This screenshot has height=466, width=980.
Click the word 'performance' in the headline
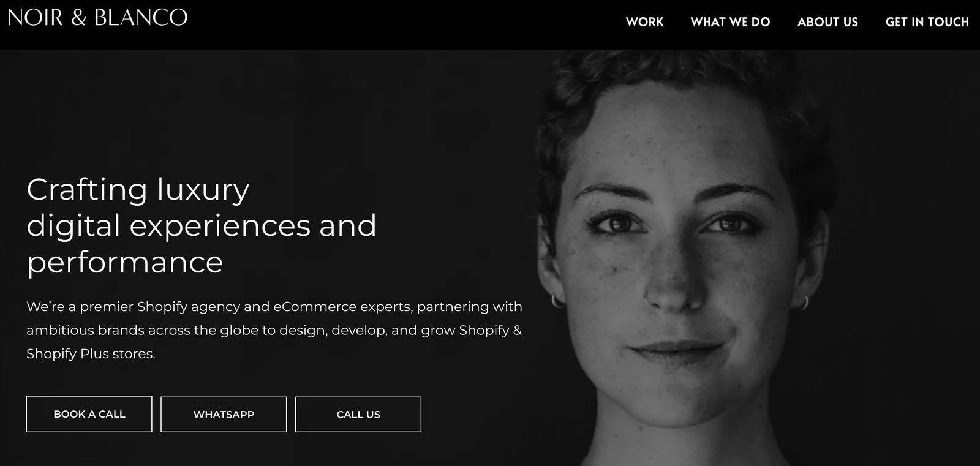click(x=125, y=263)
